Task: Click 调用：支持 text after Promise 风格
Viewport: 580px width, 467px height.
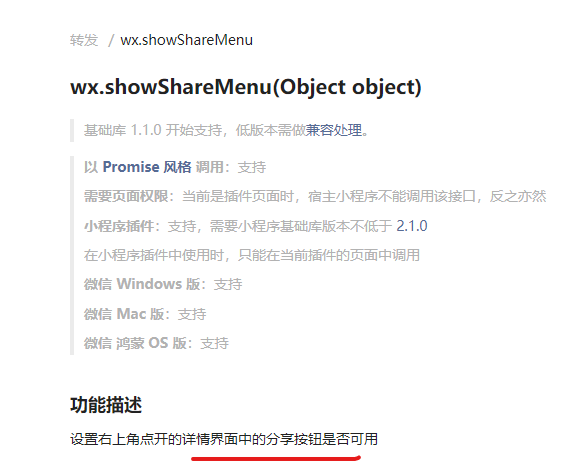Action: [x=231, y=167]
